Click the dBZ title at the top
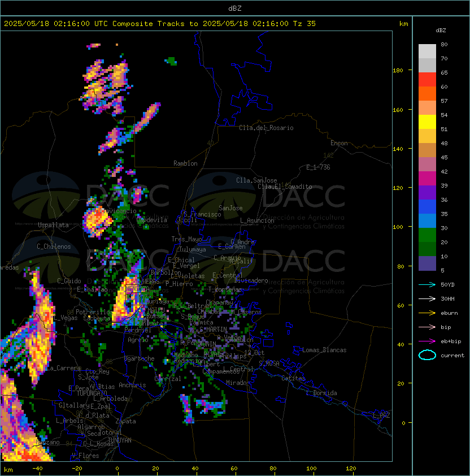 235,8
